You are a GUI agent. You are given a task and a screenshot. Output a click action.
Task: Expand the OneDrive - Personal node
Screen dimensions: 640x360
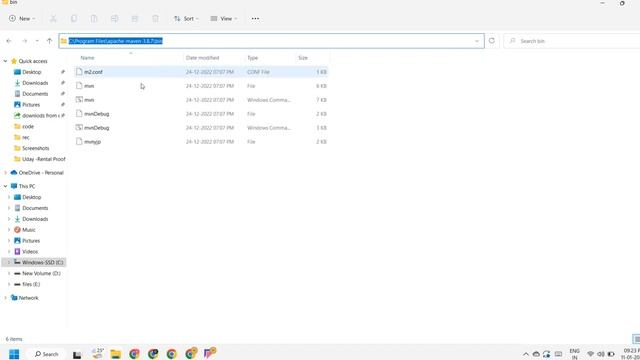tap(5, 173)
